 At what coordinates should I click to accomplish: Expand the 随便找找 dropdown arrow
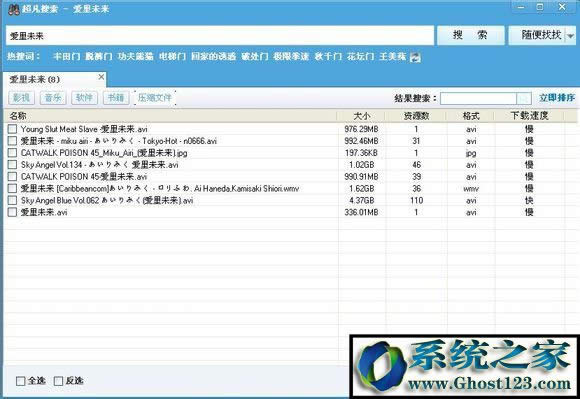571,36
